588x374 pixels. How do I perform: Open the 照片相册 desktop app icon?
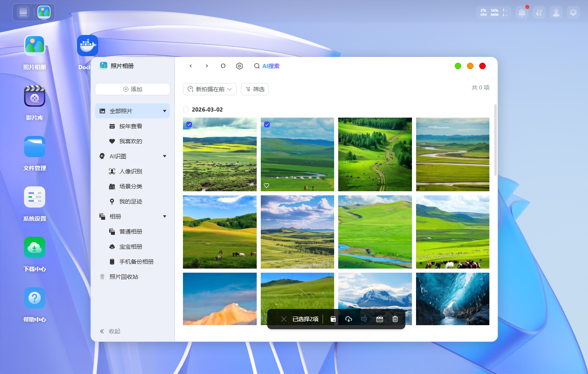tap(35, 46)
